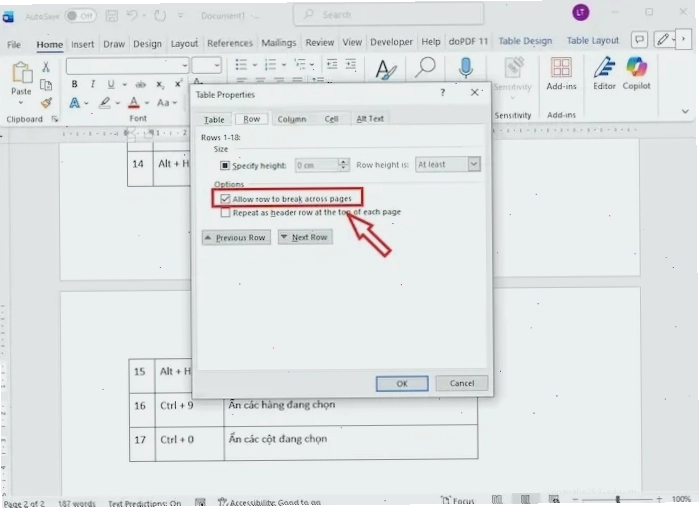Image resolution: width=699 pixels, height=508 pixels.
Task: Click the Copy icon
Action: pos(45,85)
